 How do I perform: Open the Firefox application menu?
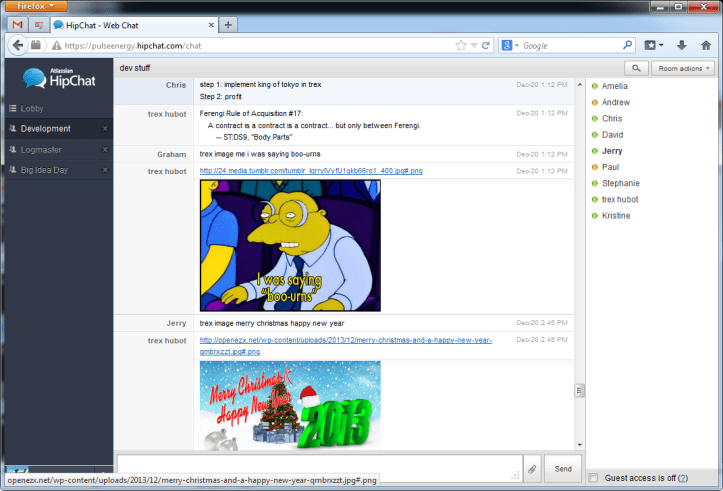(x=35, y=6)
